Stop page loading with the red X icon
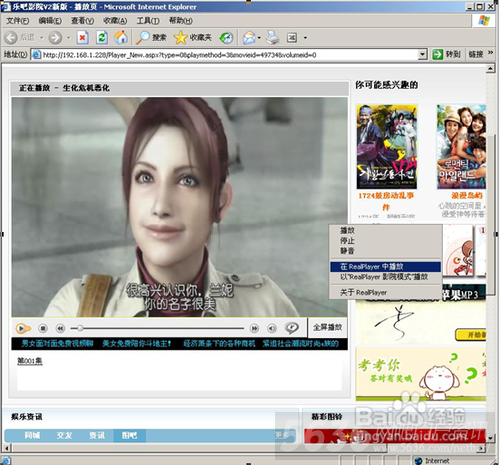The height and width of the screenshot is (465, 500). tap(82, 38)
